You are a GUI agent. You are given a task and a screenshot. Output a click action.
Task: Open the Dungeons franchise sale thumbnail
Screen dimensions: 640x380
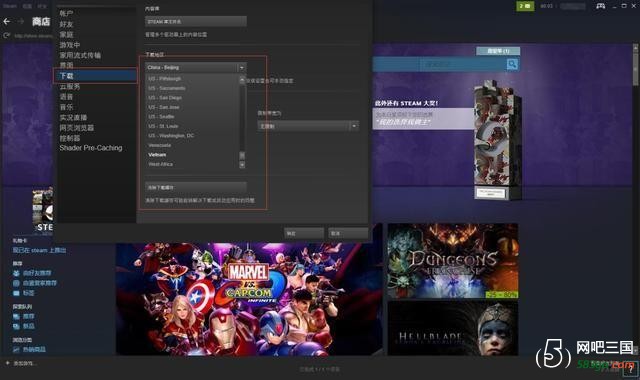(453, 261)
